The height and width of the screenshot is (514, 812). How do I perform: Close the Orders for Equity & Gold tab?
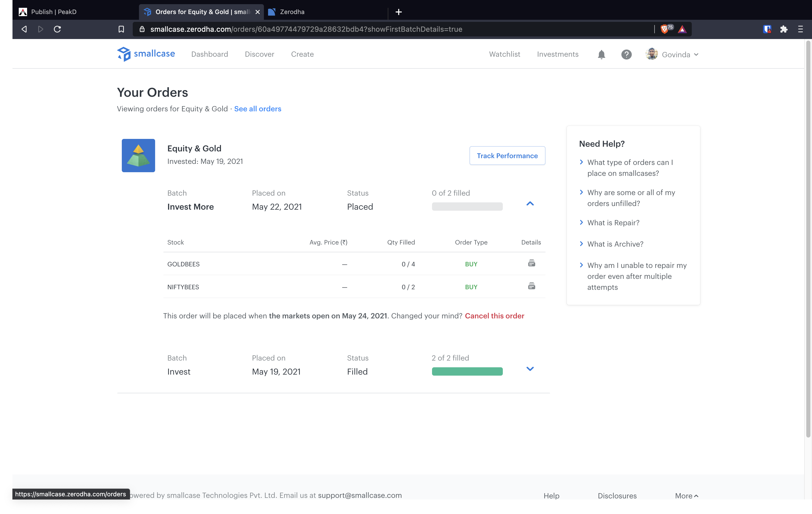point(258,12)
